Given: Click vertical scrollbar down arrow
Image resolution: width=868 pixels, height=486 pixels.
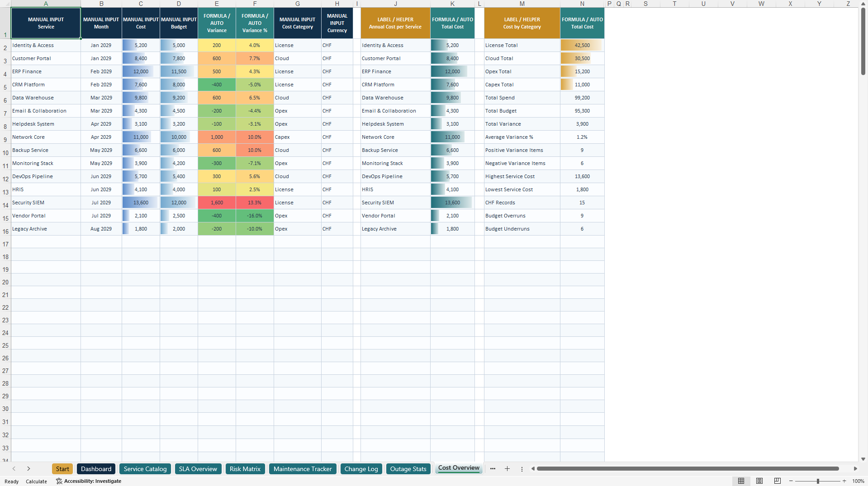Looking at the screenshot, I should click(863, 459).
